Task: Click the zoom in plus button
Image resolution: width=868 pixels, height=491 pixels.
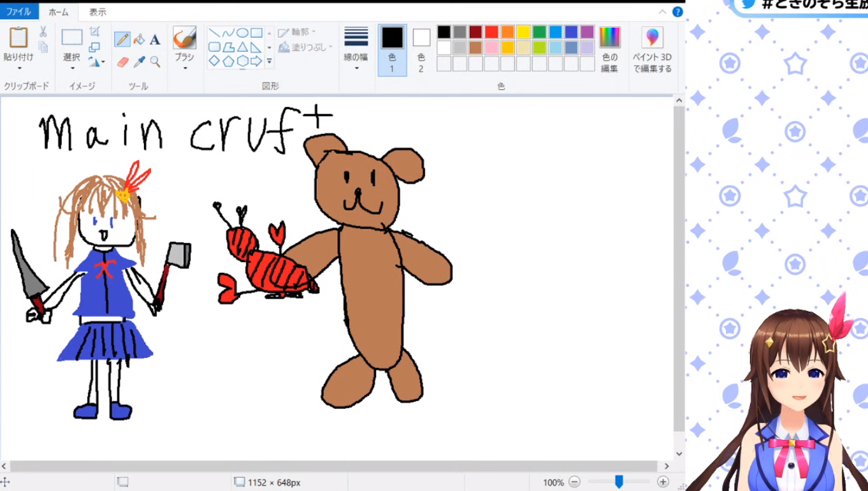Action: click(663, 482)
